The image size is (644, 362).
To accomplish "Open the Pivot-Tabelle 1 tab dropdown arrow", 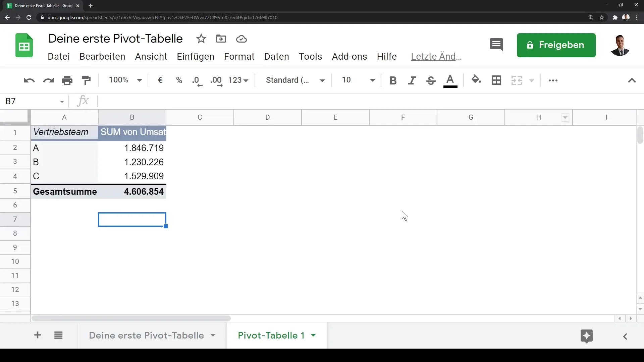I will 313,335.
